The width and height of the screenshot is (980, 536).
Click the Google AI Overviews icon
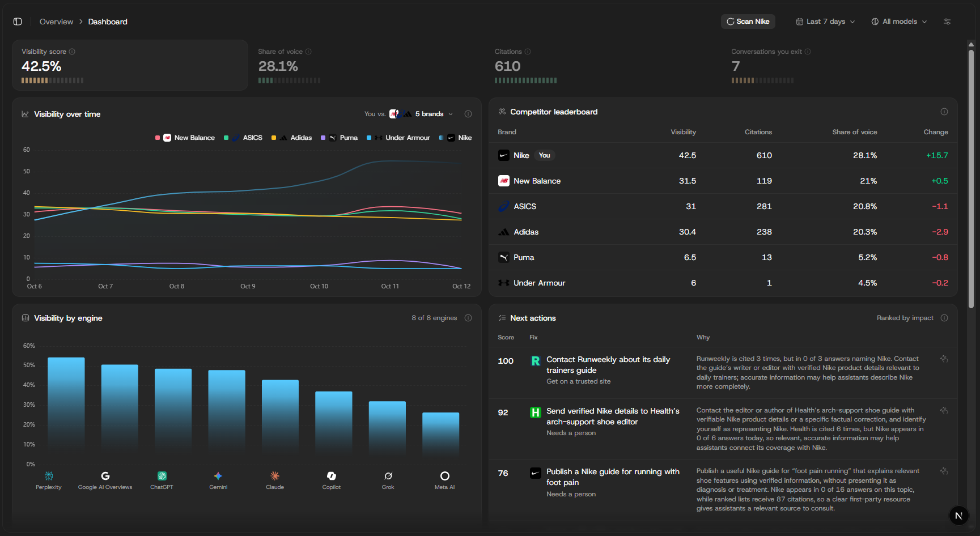tap(105, 476)
